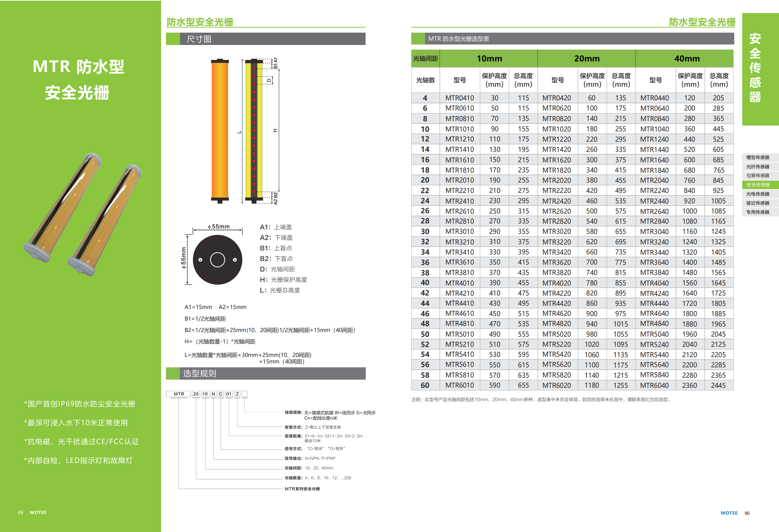This screenshot has width=779, height=532.
Task: Select the 接近传感器 side tab
Action: pos(760,203)
